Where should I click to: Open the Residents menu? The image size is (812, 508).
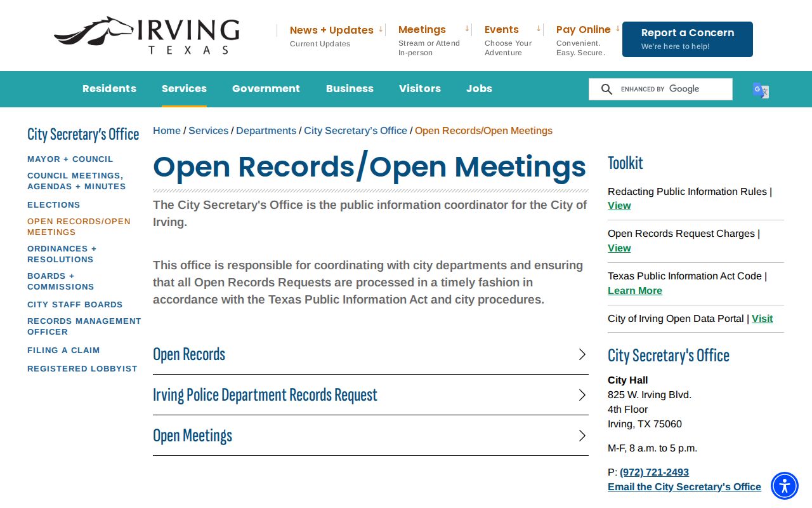(109, 89)
